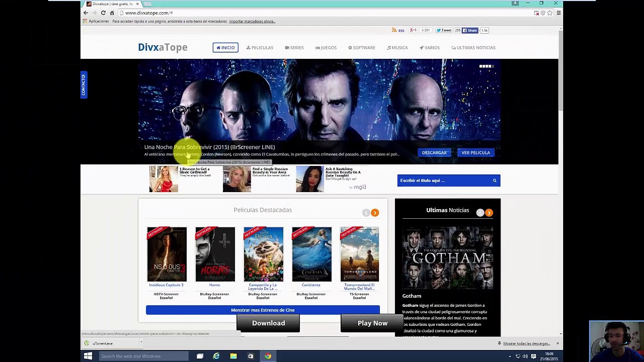Image resolution: width=644 pixels, height=362 pixels.
Task: Show next Peliculas Destacadas with orange arrow
Action: point(375,213)
